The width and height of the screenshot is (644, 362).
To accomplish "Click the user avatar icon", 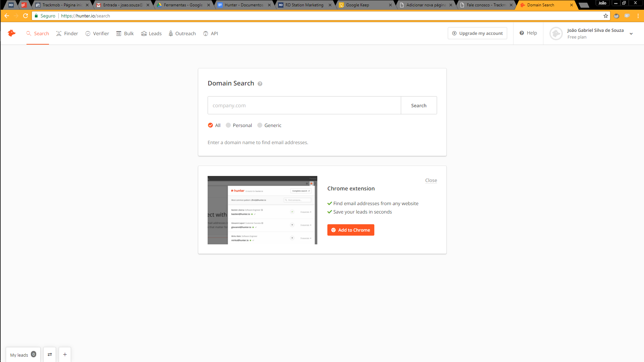I will [556, 34].
